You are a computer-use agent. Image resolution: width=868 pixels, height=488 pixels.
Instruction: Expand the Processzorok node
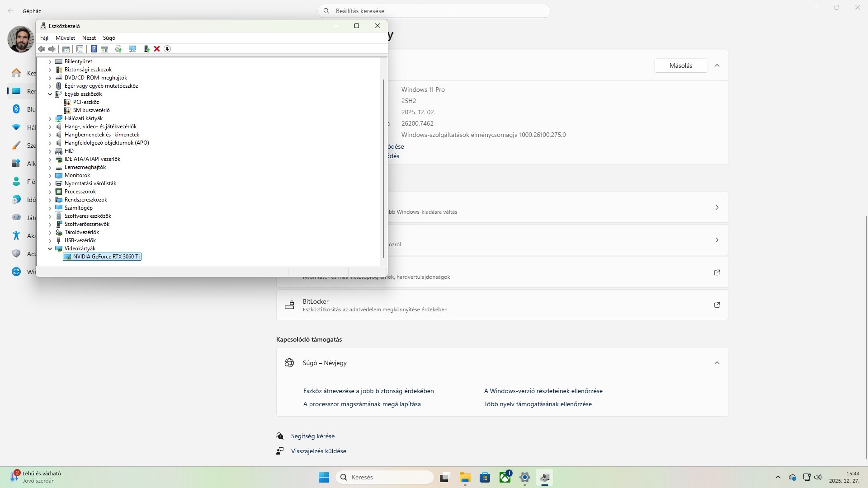[50, 192]
